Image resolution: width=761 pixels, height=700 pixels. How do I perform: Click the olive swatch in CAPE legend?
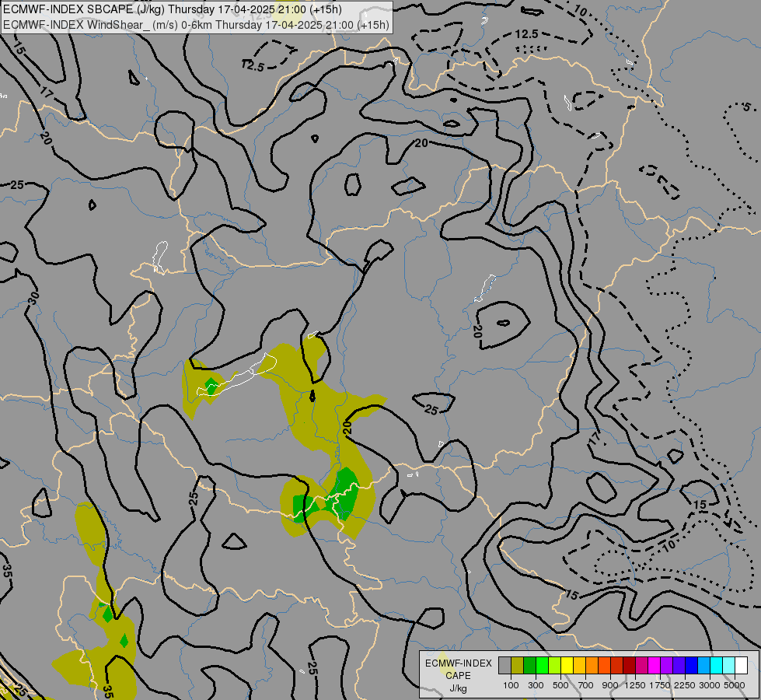518,665
